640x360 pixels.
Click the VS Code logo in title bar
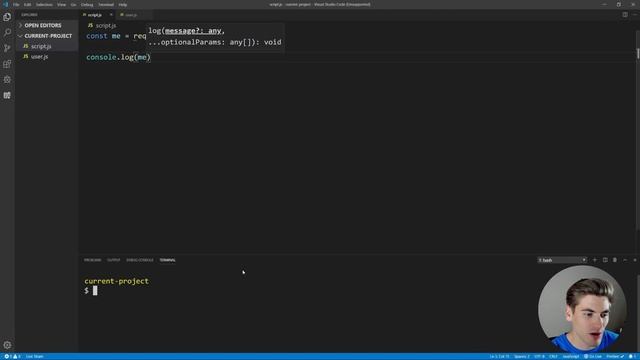pos(5,4)
